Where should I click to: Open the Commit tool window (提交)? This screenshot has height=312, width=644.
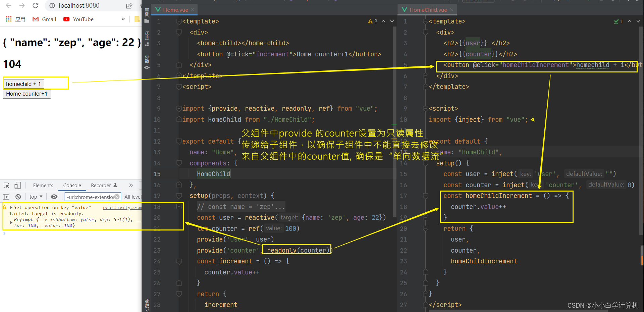tap(147, 62)
